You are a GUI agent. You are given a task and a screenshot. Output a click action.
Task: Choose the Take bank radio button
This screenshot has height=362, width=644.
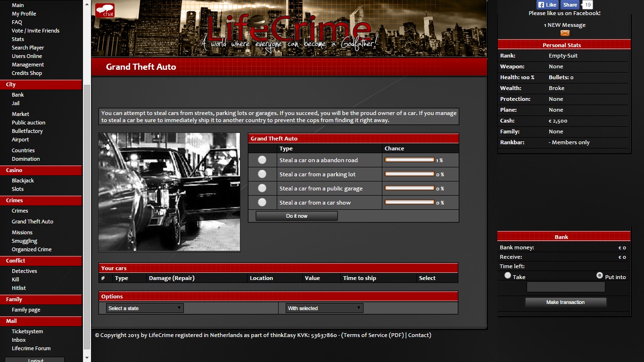tap(508, 276)
